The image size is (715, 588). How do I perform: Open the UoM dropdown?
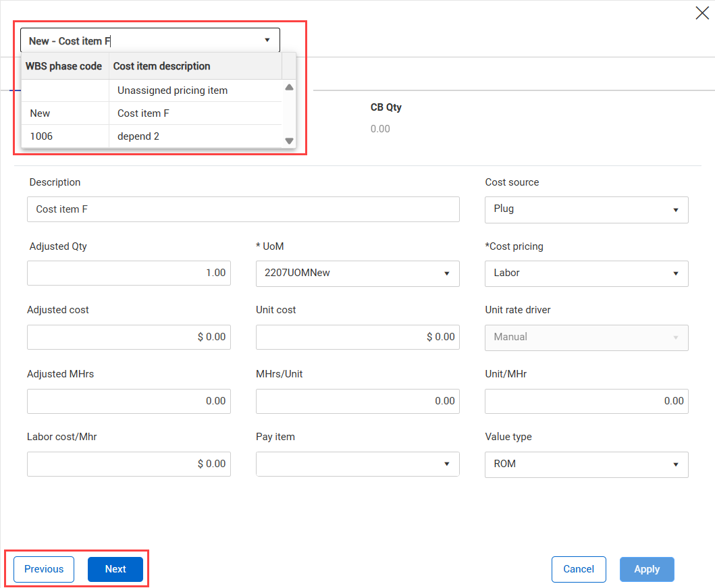[357, 273]
